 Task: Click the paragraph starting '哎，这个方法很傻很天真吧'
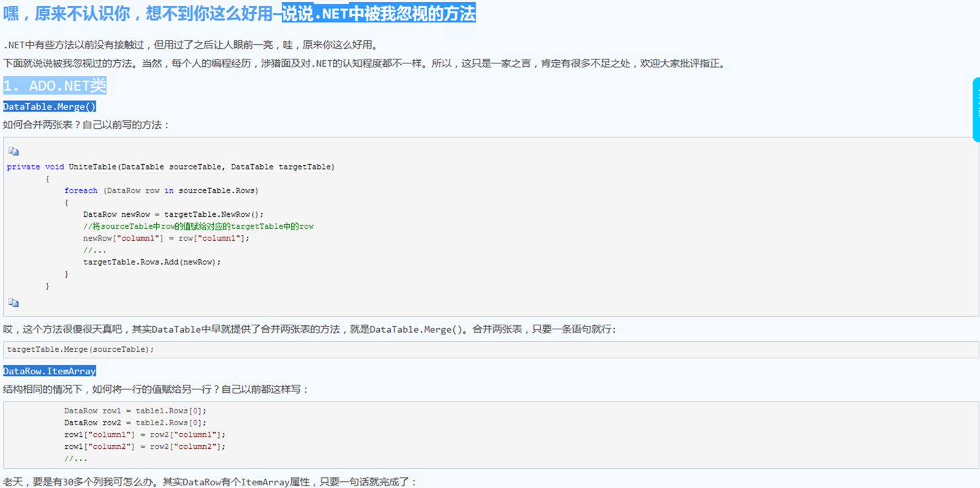(310, 329)
